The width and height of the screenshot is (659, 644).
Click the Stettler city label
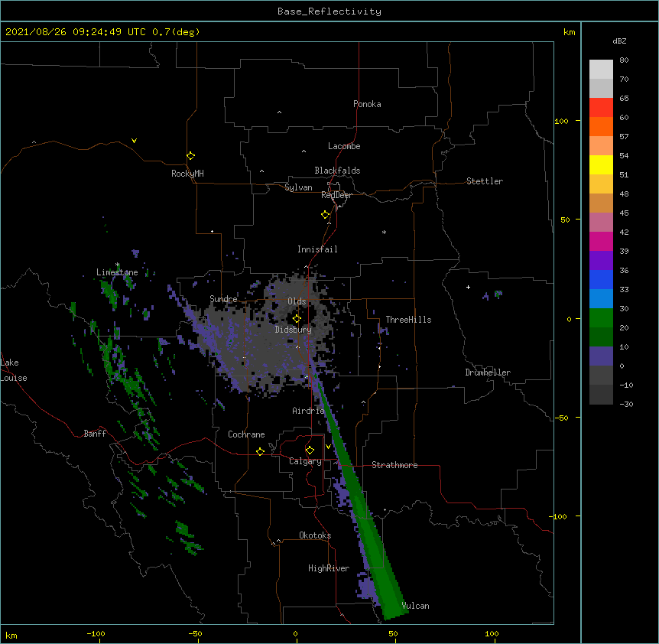coord(485,181)
